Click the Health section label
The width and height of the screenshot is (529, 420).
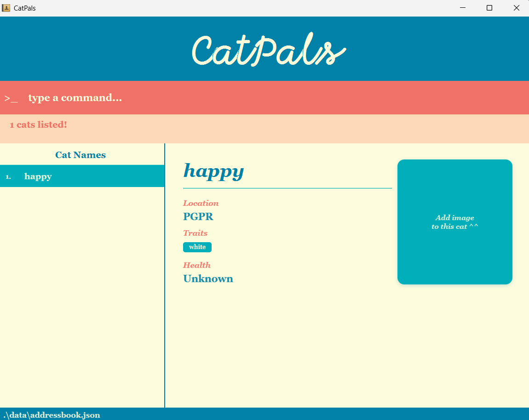197,265
